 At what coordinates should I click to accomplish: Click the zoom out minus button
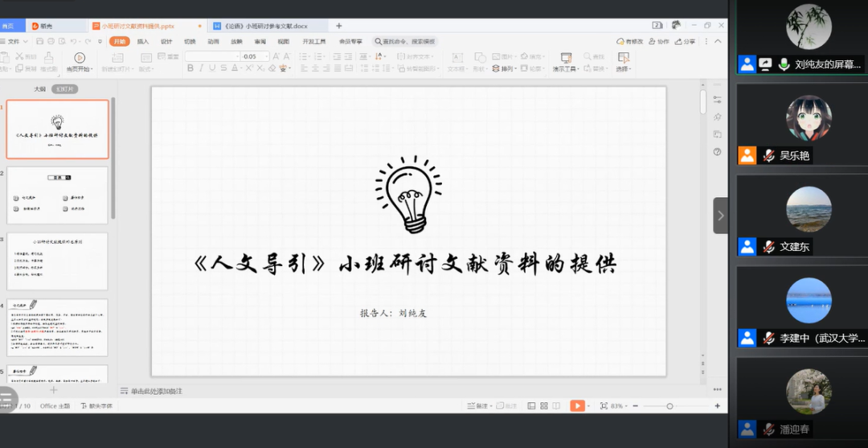(x=636, y=406)
